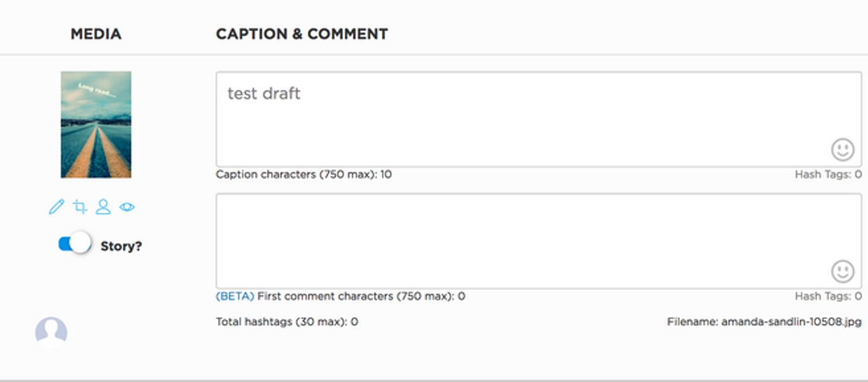
Task: Click Hash Tags count under caption box
Action: (x=828, y=174)
